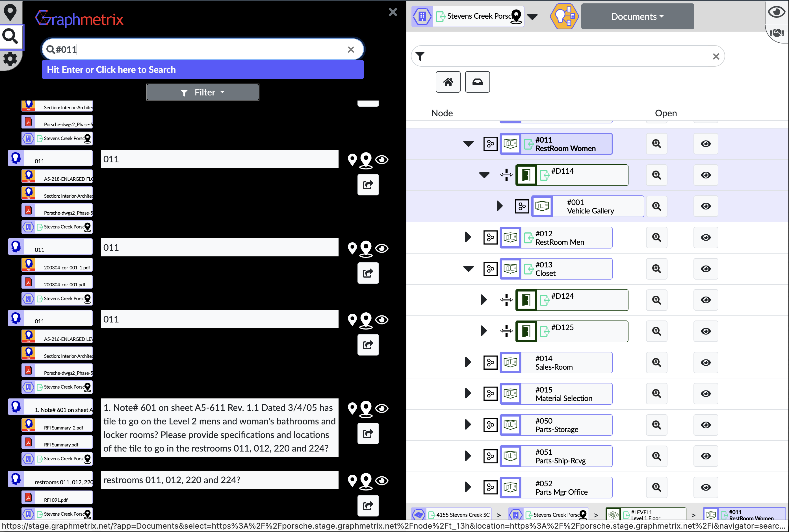This screenshot has width=789, height=532.
Task: Expand the #D124 door node
Action: click(484, 300)
